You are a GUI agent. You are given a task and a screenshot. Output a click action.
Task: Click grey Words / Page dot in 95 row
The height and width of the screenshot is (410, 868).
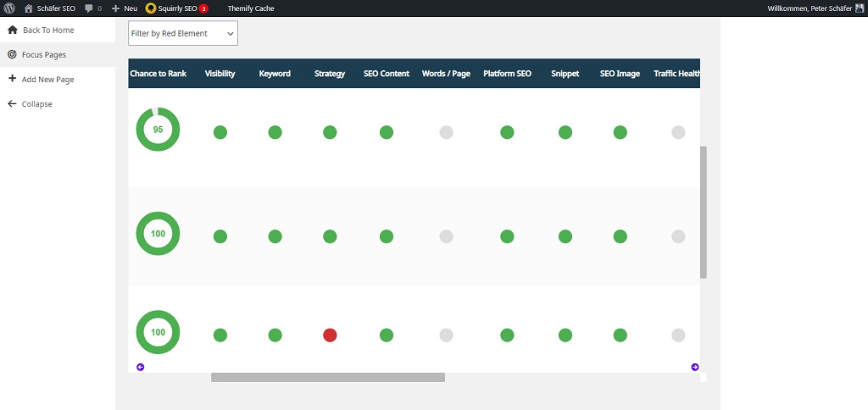click(446, 132)
